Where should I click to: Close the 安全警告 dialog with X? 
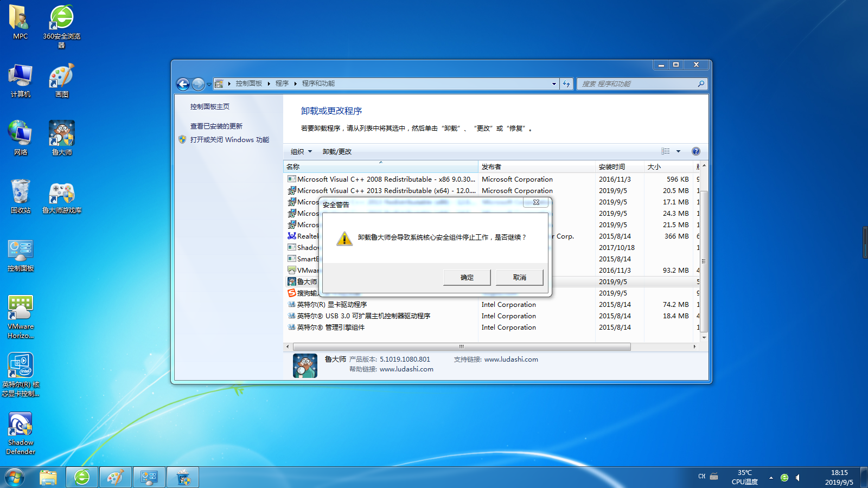click(536, 202)
